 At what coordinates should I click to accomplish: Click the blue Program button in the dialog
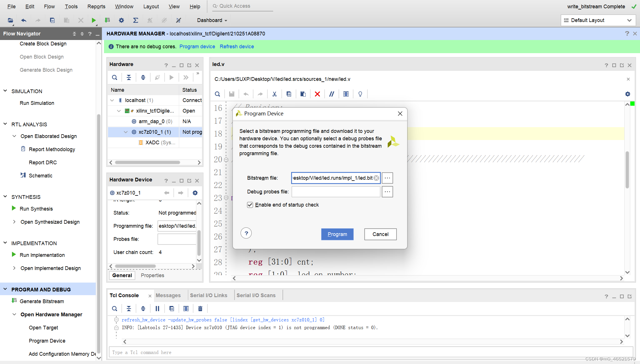click(x=337, y=234)
